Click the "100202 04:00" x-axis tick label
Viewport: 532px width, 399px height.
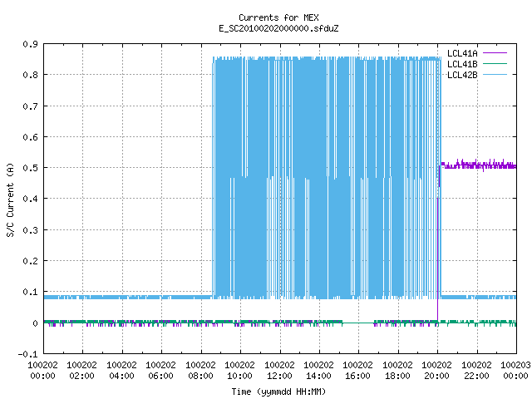tap(122, 371)
